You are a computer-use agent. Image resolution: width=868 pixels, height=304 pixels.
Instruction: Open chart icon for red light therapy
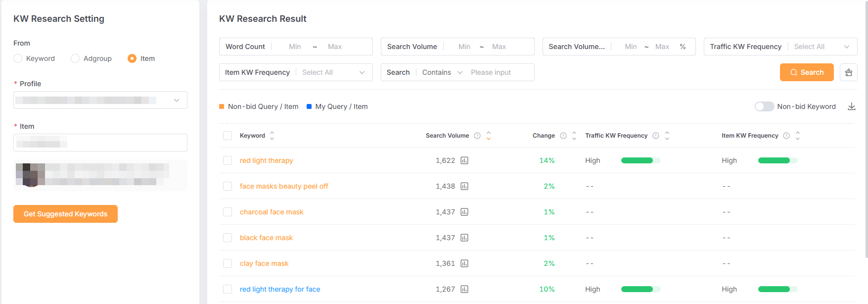tap(464, 160)
